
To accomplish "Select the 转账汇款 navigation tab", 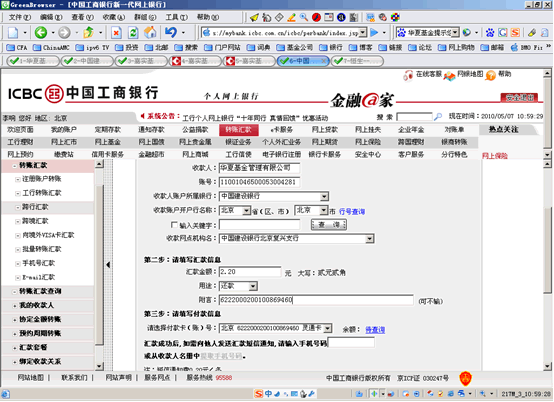I will pos(238,130).
